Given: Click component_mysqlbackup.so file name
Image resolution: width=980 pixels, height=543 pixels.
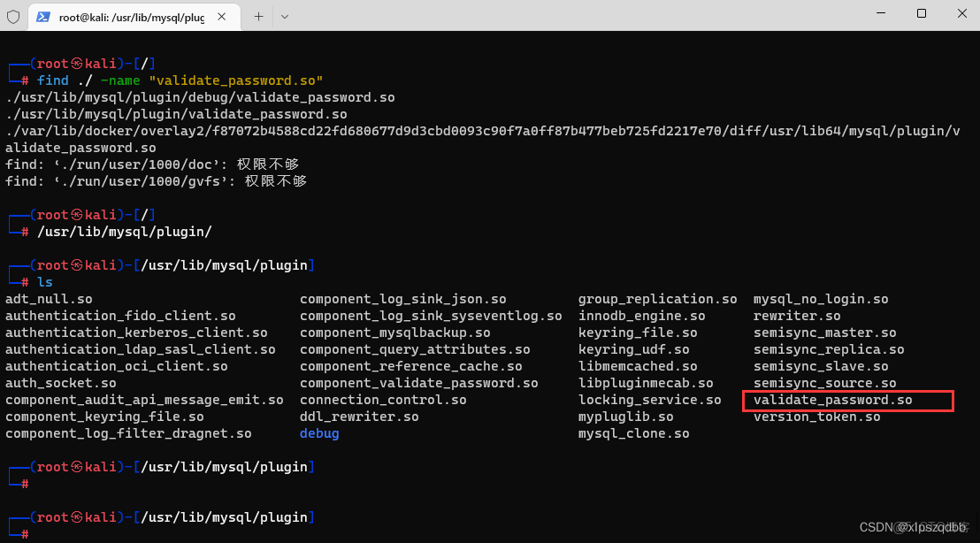Looking at the screenshot, I should point(395,333).
